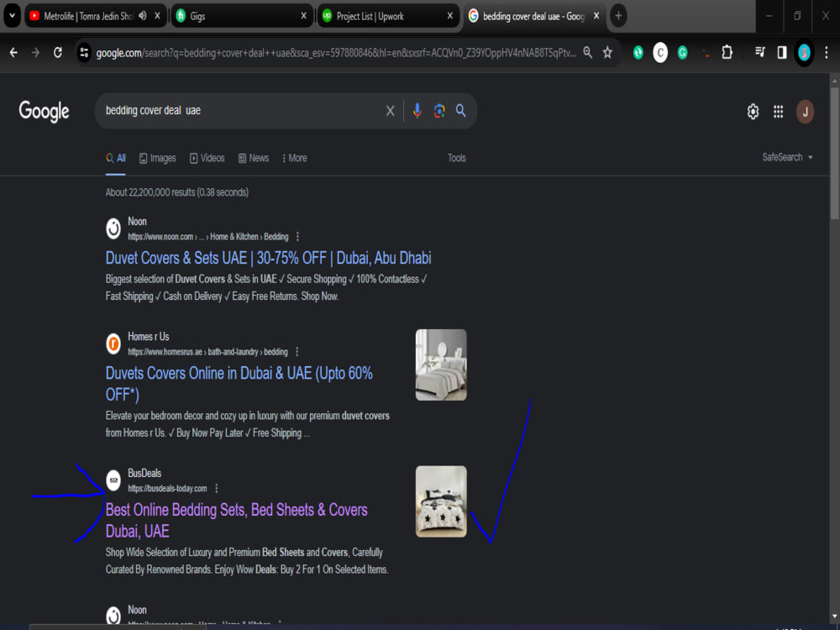Click the Noon site favicon
Viewport: 840px width, 630px height.
click(x=113, y=228)
